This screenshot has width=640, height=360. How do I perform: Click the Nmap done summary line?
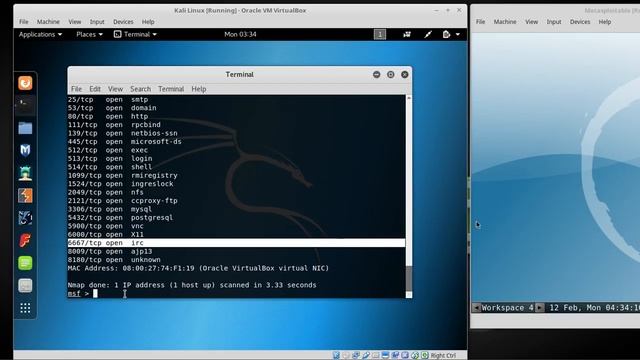[192, 285]
